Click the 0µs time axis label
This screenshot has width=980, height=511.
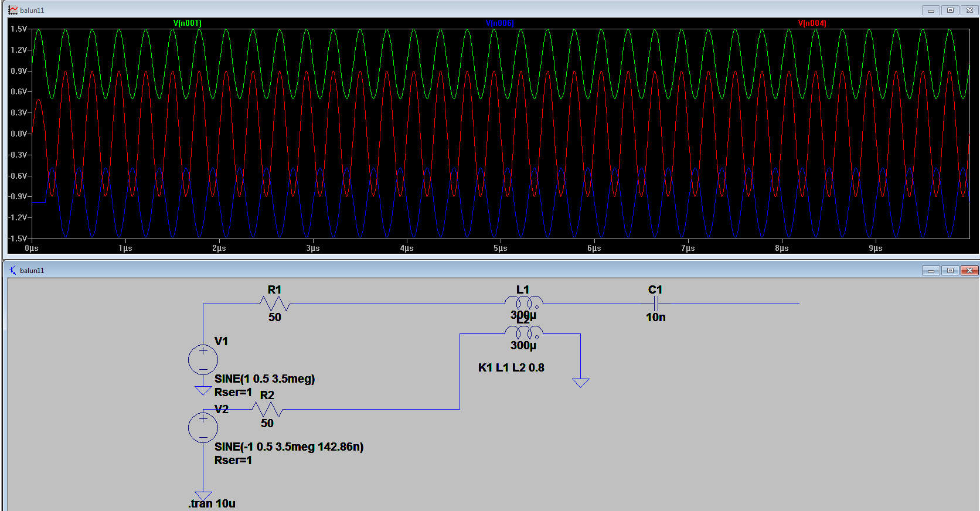[32, 248]
